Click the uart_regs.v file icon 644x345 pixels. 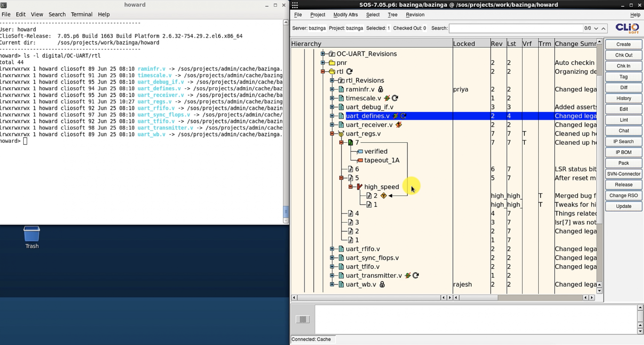point(341,134)
